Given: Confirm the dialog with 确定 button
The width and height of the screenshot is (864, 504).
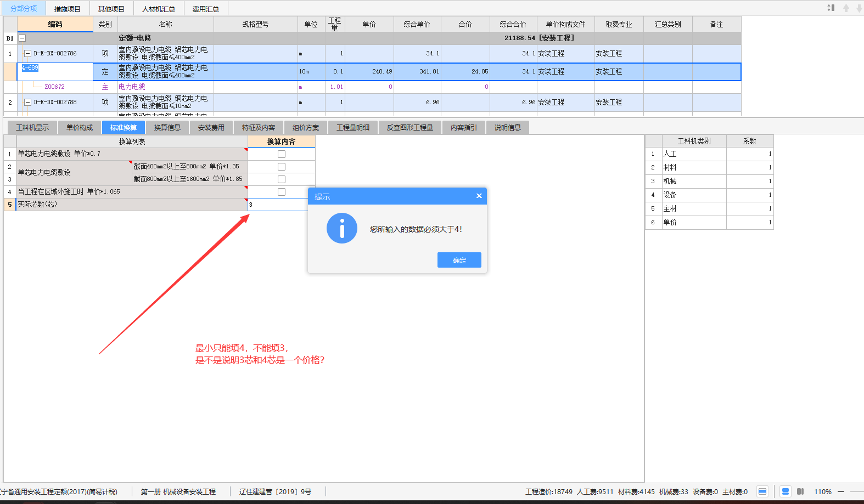Looking at the screenshot, I should (x=459, y=260).
